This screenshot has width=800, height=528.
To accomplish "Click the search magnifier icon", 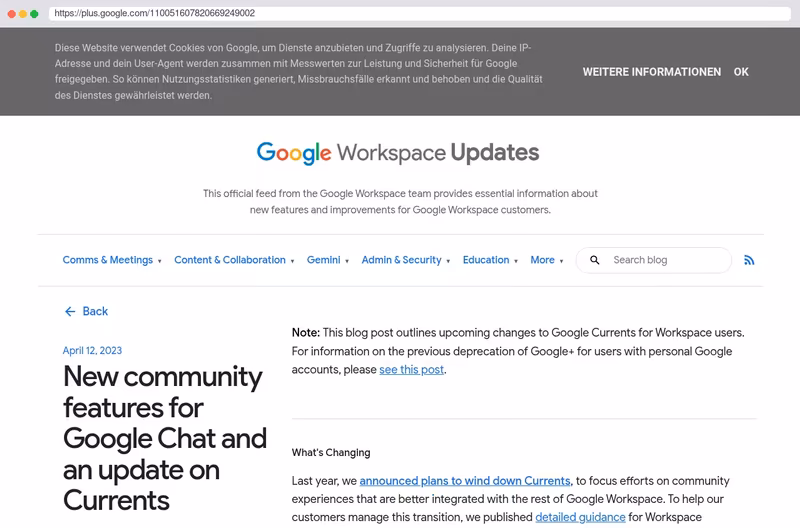I will (594, 260).
